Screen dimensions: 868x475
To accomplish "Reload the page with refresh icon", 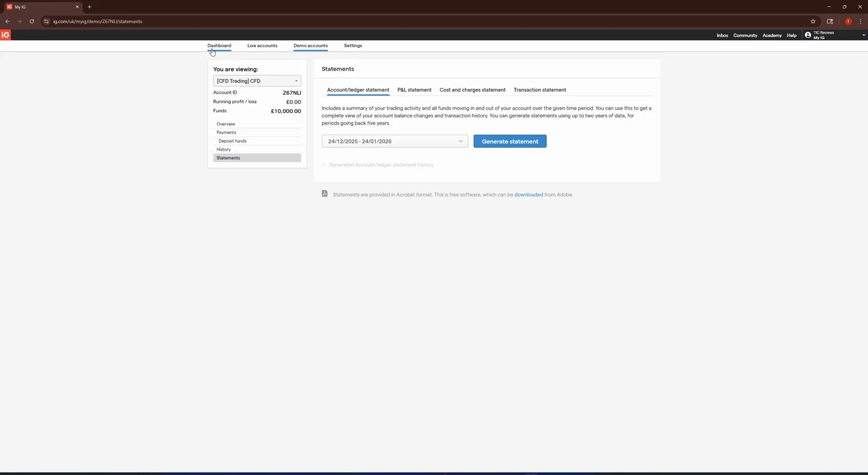I will tap(32, 21).
